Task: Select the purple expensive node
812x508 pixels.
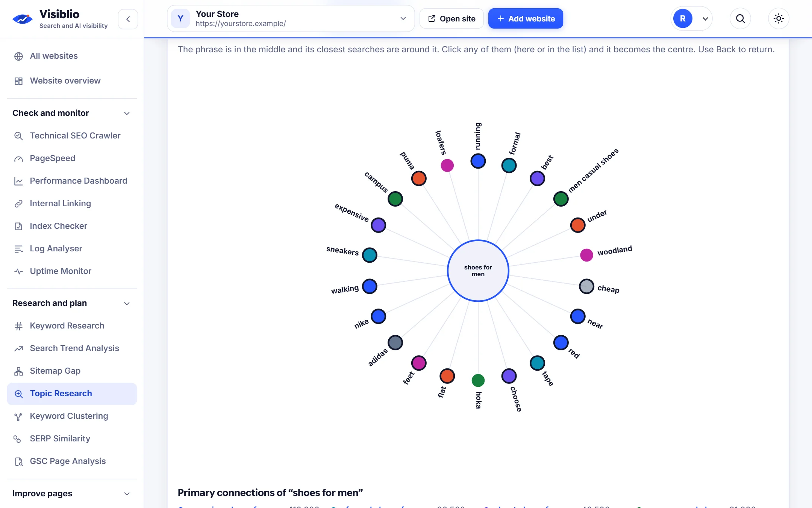Action: pos(378,225)
